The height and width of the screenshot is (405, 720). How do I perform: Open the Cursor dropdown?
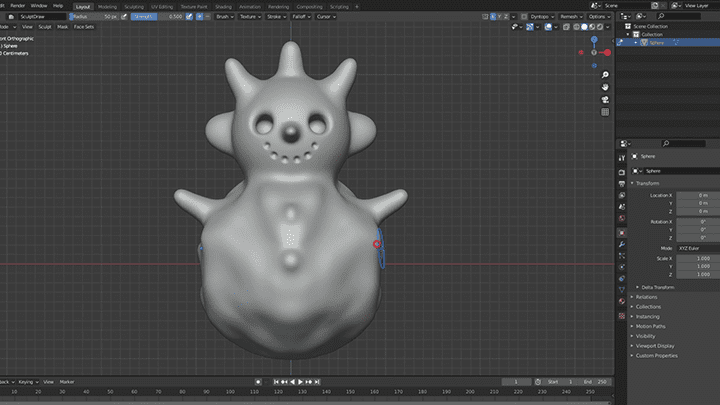coord(326,17)
